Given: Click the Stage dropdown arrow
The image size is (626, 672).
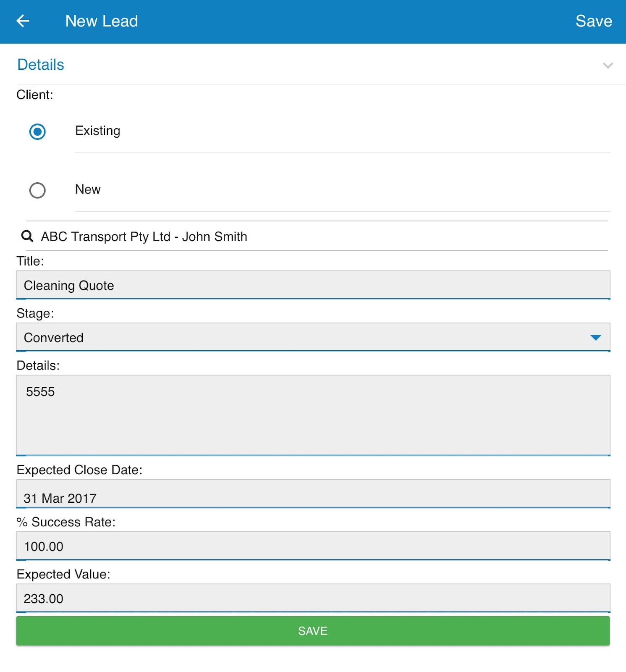Looking at the screenshot, I should [595, 338].
